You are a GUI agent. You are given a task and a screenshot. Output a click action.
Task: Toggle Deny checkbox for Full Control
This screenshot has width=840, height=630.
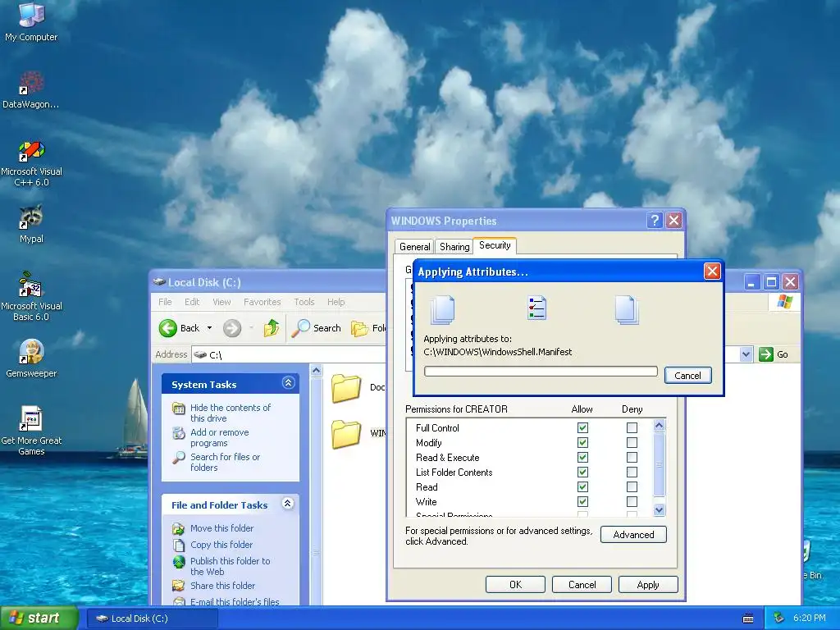coord(632,427)
